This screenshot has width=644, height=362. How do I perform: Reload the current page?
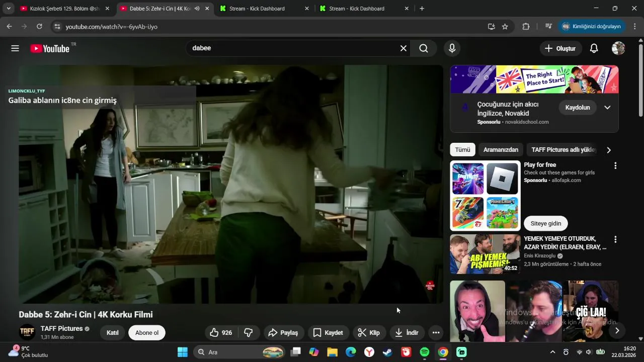39,26
